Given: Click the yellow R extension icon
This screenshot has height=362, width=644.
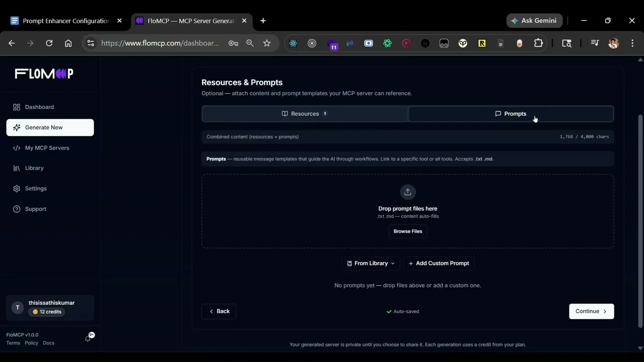Looking at the screenshot, I should click(481, 43).
